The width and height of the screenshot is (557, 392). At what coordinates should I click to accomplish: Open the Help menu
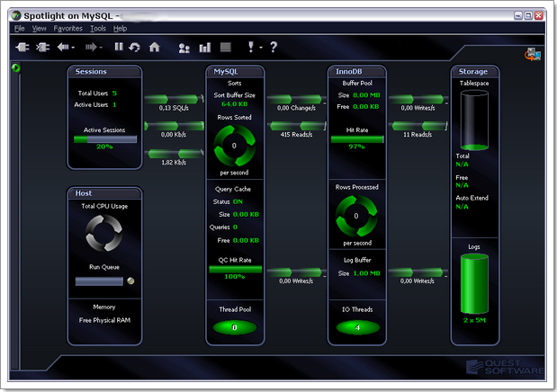coord(120,29)
